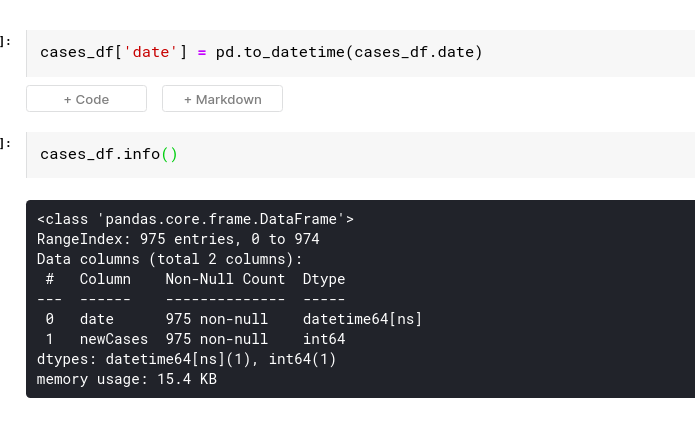Select the second cell's execution prompt
The width and height of the screenshot is (695, 441).
[x=6, y=144]
